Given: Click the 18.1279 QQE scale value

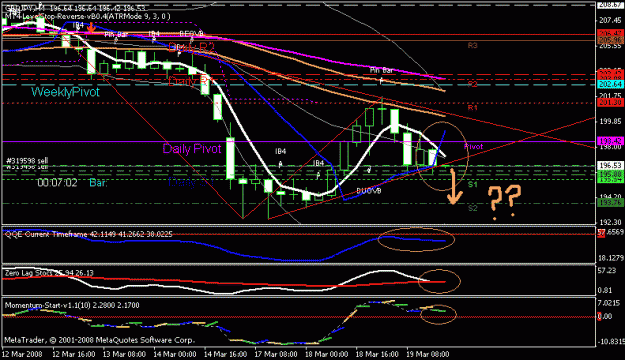Looking at the screenshot, I should [x=610, y=258].
